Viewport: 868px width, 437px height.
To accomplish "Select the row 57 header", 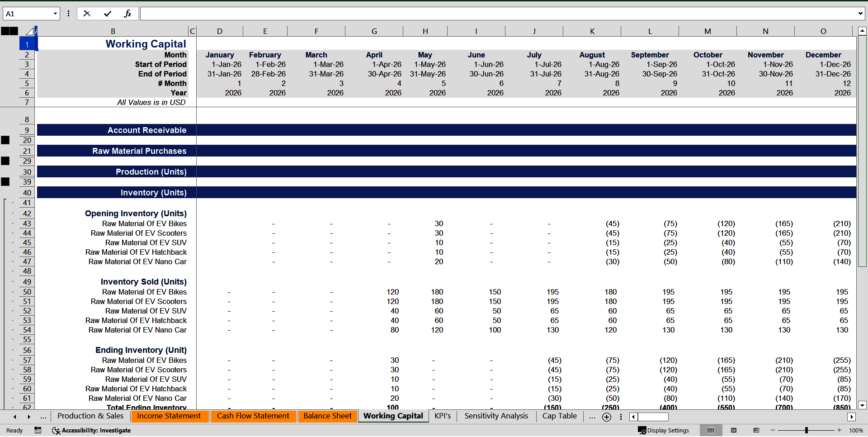I will (27, 360).
